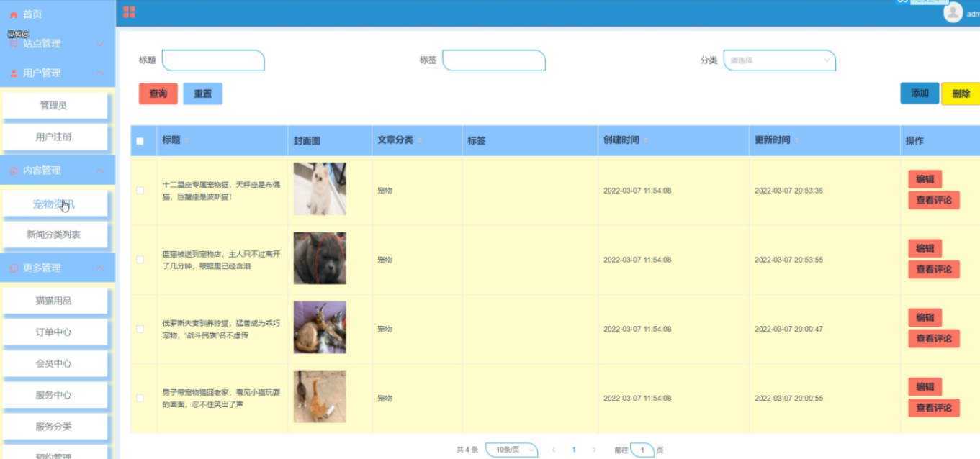Select 宠物资讯 menu item
The height and width of the screenshot is (459, 980).
(55, 204)
